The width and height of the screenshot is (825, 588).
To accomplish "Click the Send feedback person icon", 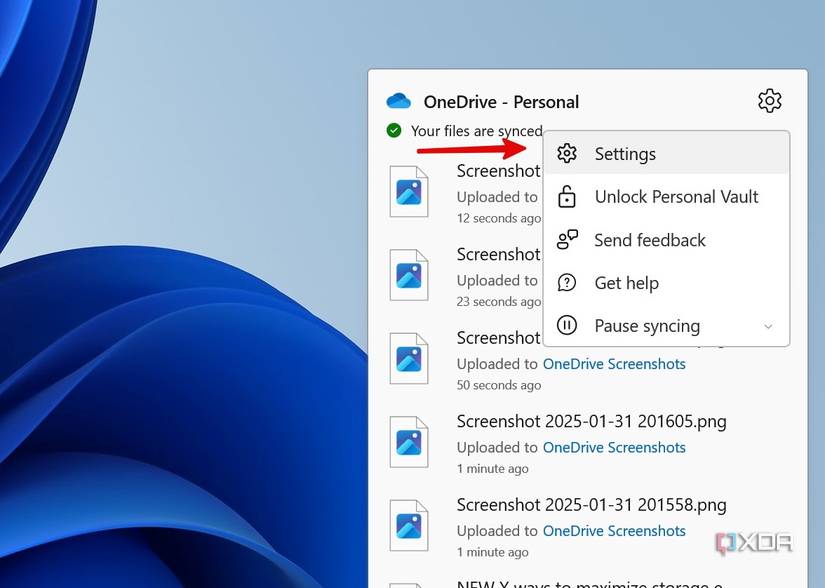I will [567, 240].
